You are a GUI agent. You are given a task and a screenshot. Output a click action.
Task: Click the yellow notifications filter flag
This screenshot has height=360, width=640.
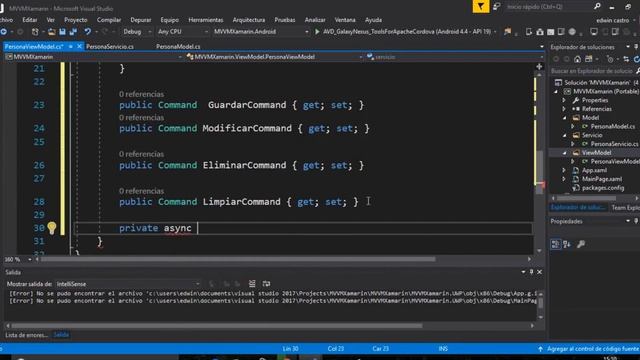coord(481,7)
